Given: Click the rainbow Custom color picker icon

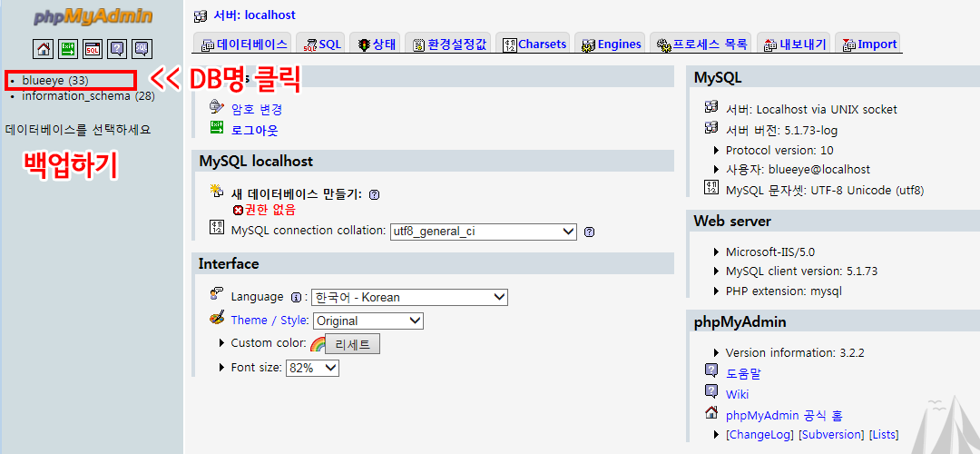Looking at the screenshot, I should 318,344.
